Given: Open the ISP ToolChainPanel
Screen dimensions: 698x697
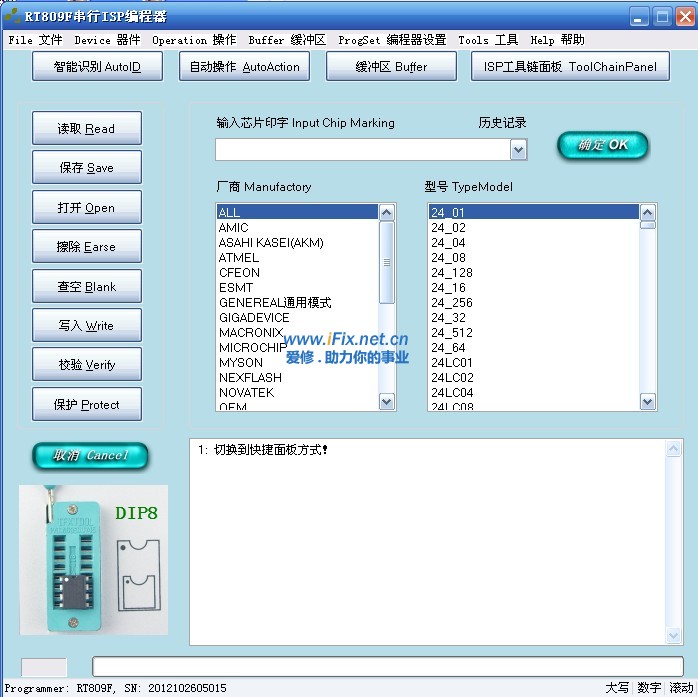Looking at the screenshot, I should (570, 67).
